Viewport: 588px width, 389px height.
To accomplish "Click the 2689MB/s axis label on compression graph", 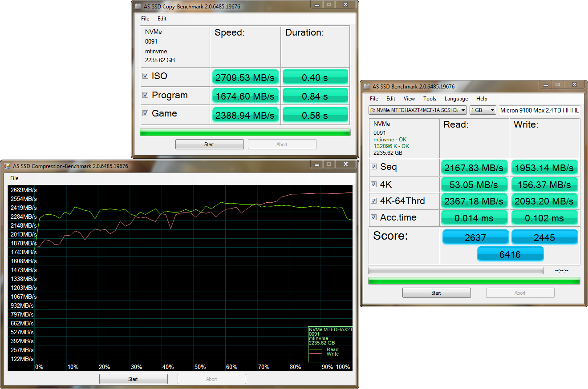I will (24, 190).
